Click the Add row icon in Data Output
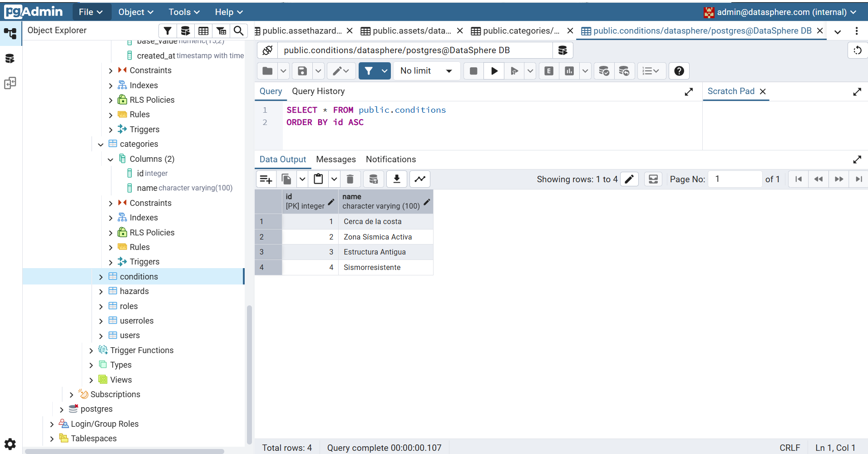Image resolution: width=868 pixels, height=454 pixels. [266, 179]
